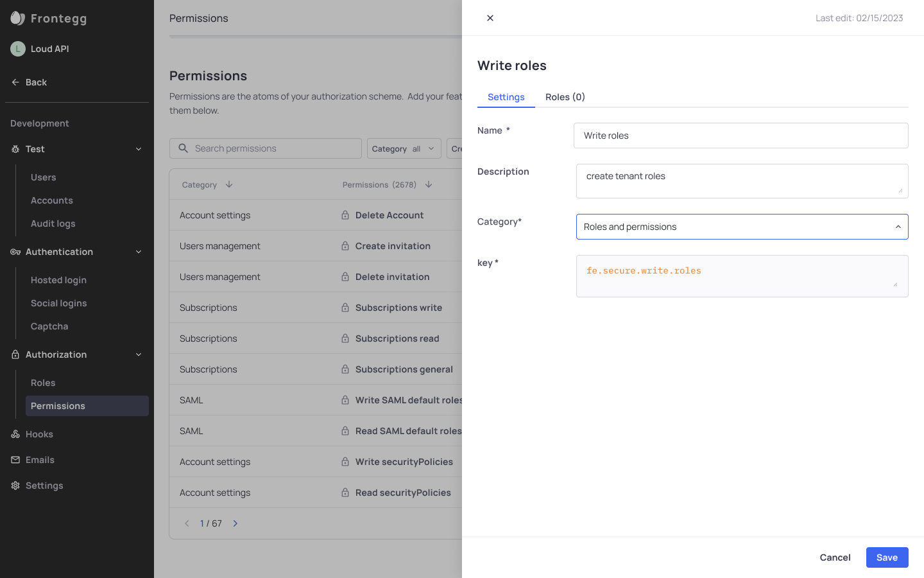
Task: Select the Settings tab in panel
Action: (506, 97)
